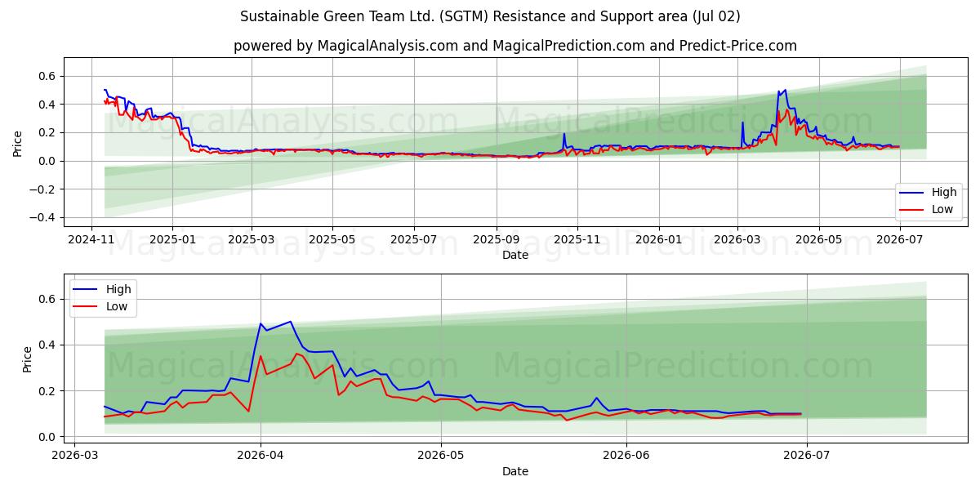Click the 'Date' axis label under top chart

(x=515, y=255)
